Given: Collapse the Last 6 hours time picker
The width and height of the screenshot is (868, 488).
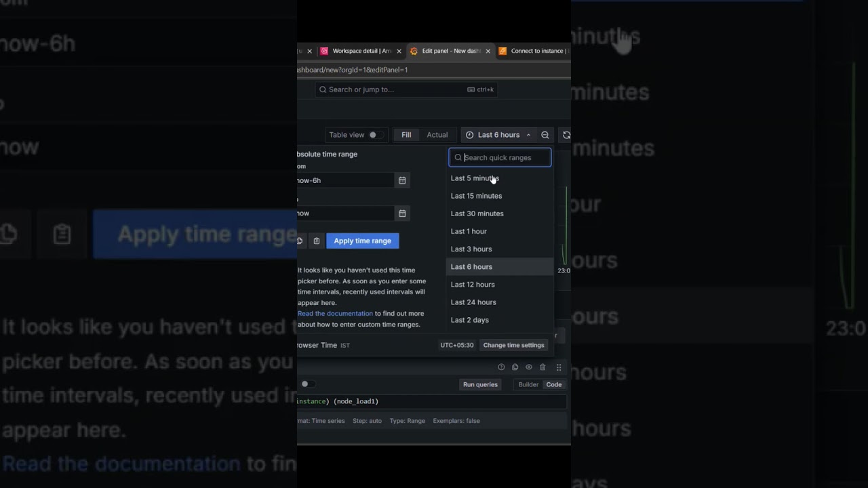Looking at the screenshot, I should [x=498, y=135].
